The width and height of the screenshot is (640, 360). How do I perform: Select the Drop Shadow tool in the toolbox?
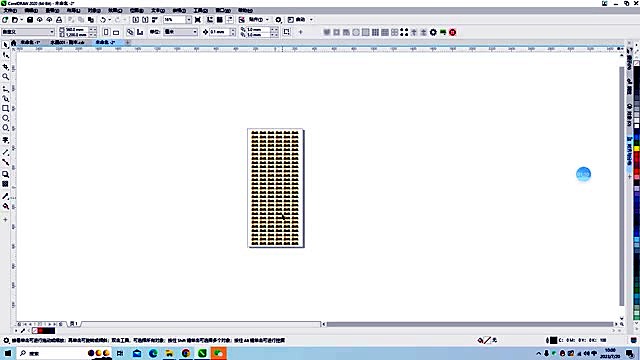[5, 174]
